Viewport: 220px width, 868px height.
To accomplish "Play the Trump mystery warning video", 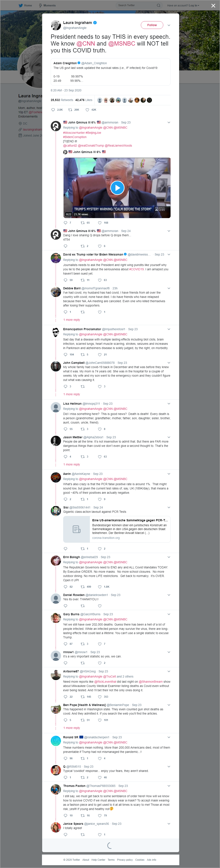I will (117, 188).
